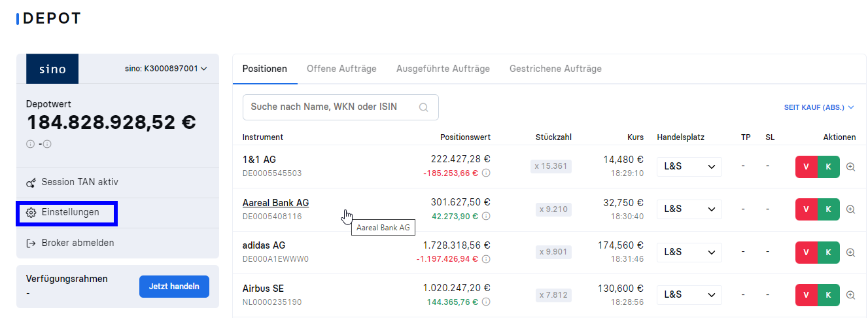Image resolution: width=868 pixels, height=318 pixels.
Task: Open Handelsplatz dropdown for adidas AG
Action: click(689, 252)
